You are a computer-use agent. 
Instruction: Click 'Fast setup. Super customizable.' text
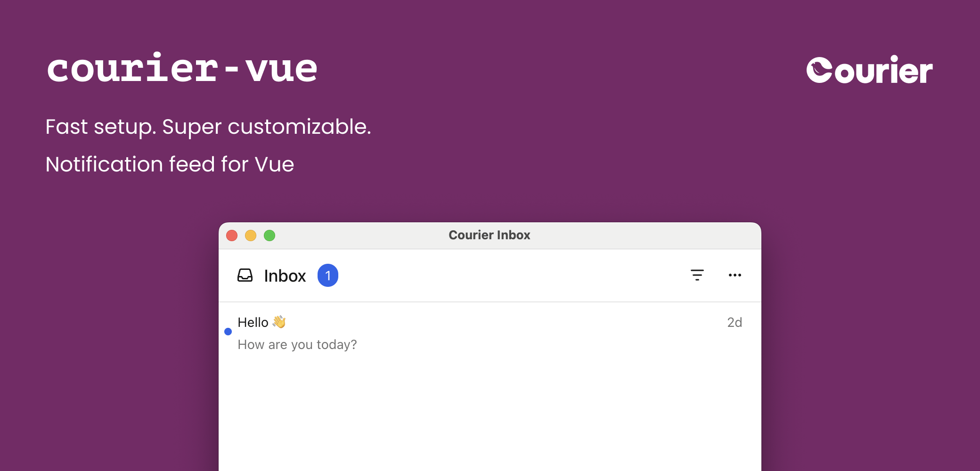[x=208, y=127]
